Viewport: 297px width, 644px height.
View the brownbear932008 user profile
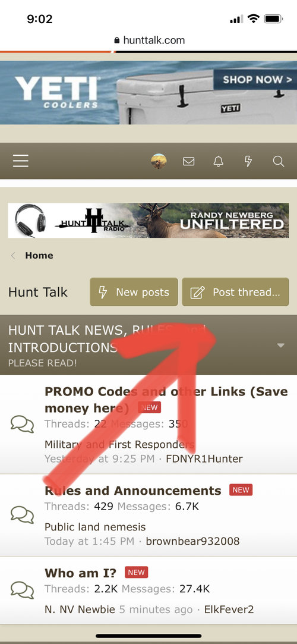[x=192, y=541]
